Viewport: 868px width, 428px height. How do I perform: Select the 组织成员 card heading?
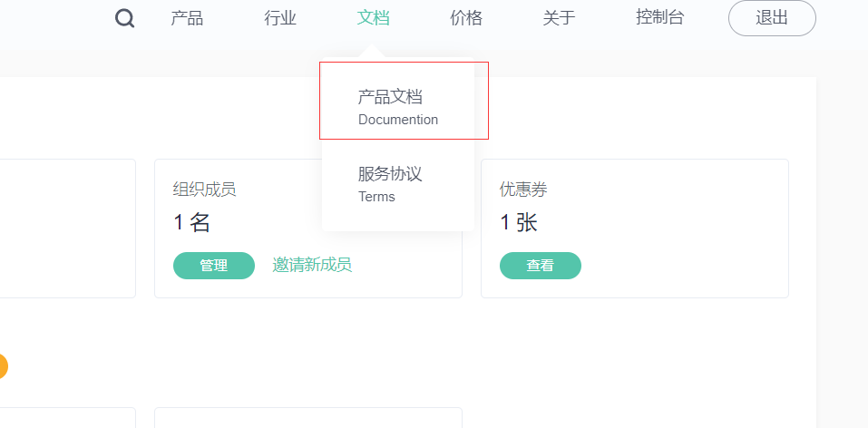click(204, 190)
